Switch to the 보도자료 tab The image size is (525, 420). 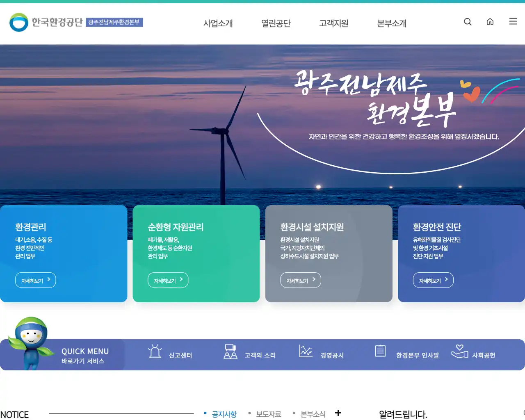coord(268,414)
